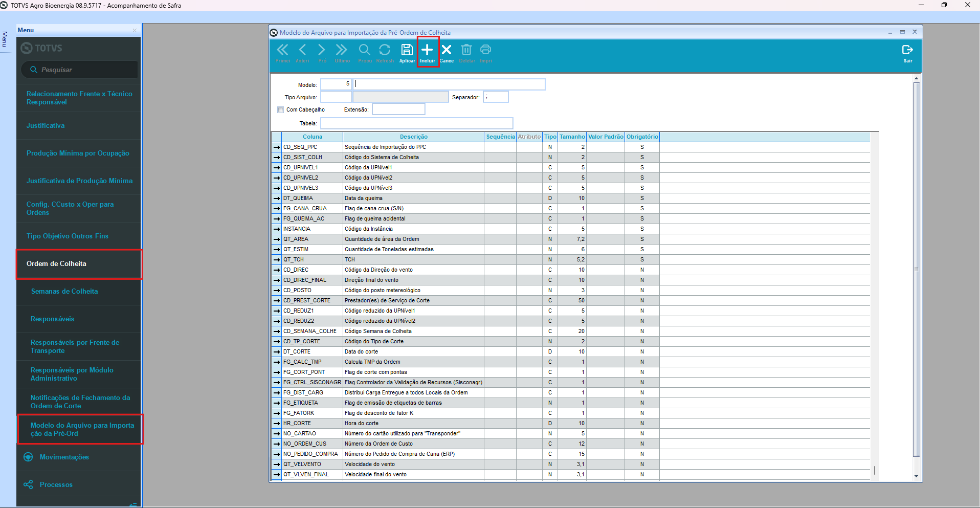The image size is (980, 508).
Task: Open the Justificativa de Produção Mínima entry
Action: coord(79,181)
